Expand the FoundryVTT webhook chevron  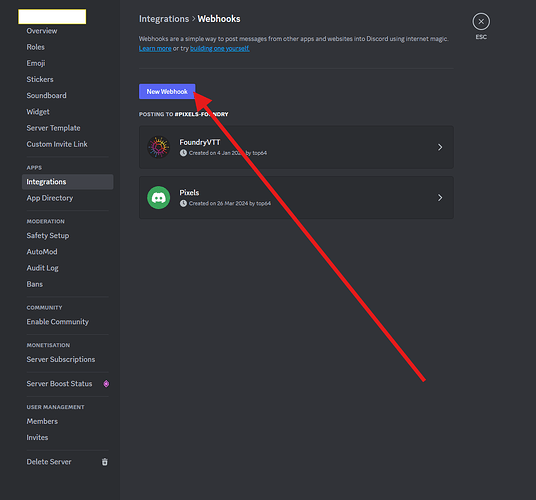pos(440,147)
